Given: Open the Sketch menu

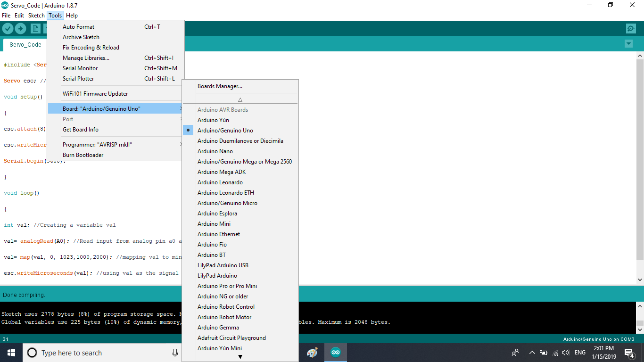Looking at the screenshot, I should 36,16.
